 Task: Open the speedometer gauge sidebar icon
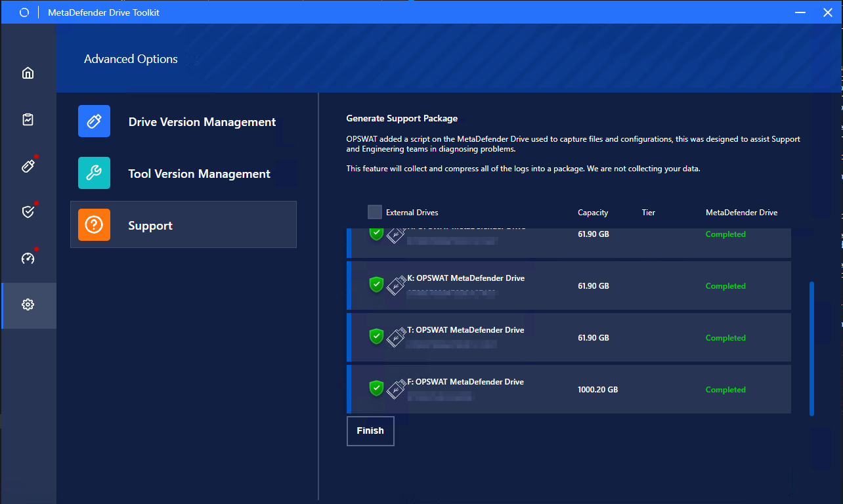[28, 259]
